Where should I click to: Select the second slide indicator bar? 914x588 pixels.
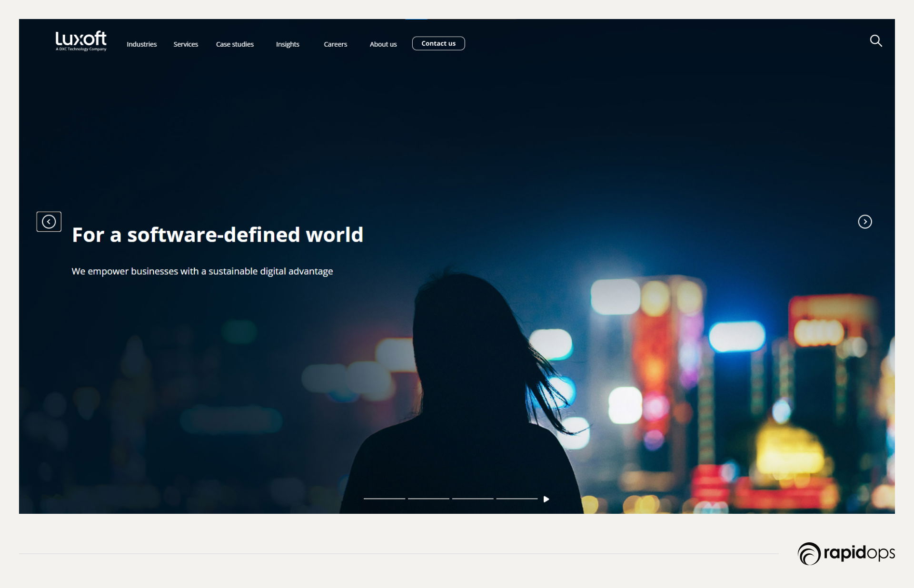click(x=428, y=499)
